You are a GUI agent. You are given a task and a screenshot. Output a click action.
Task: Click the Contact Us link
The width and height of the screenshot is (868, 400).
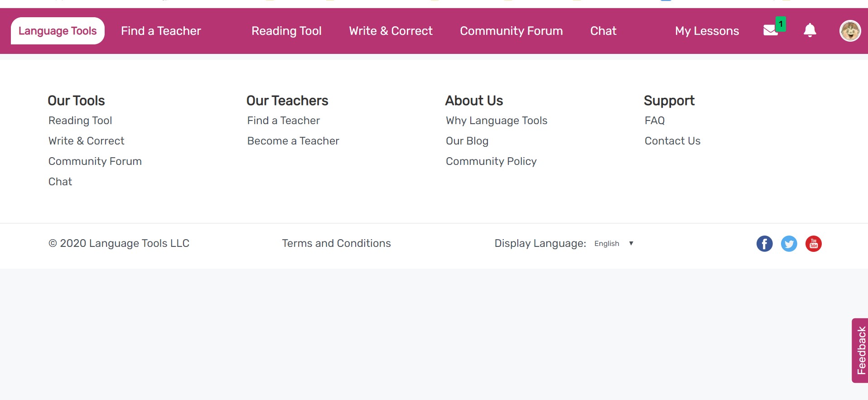click(x=672, y=141)
